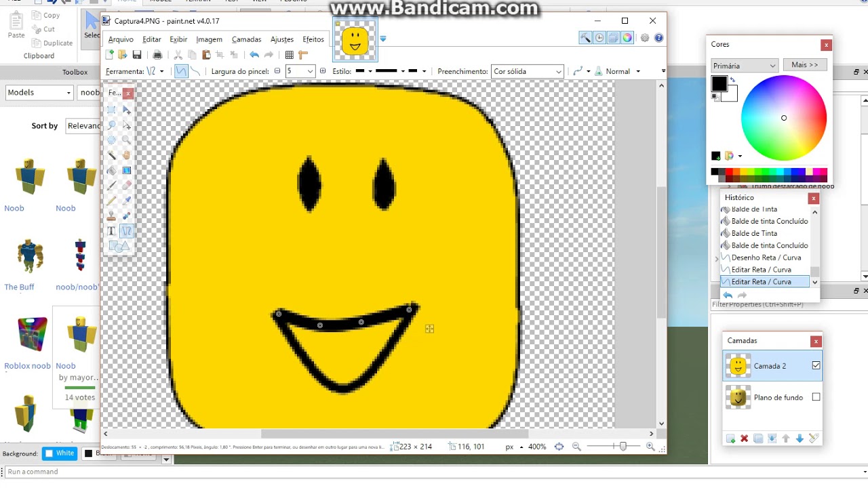The width and height of the screenshot is (868, 488).
Task: Select the Paintbrush tool
Action: tap(112, 186)
